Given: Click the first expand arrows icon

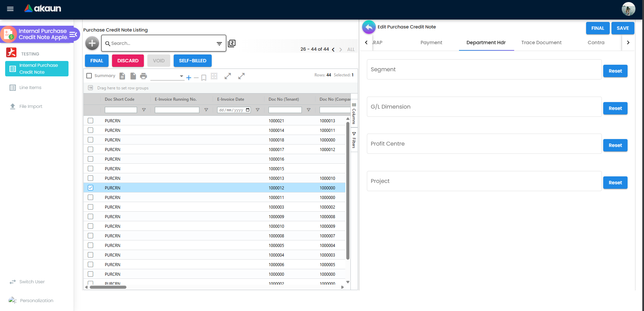Looking at the screenshot, I should (228, 76).
